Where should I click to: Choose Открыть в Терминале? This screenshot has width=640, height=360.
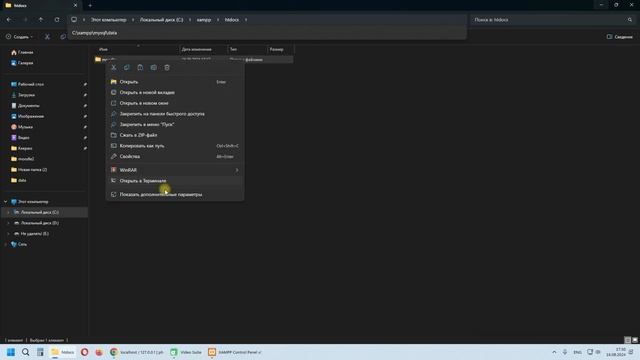pyautogui.click(x=175, y=180)
